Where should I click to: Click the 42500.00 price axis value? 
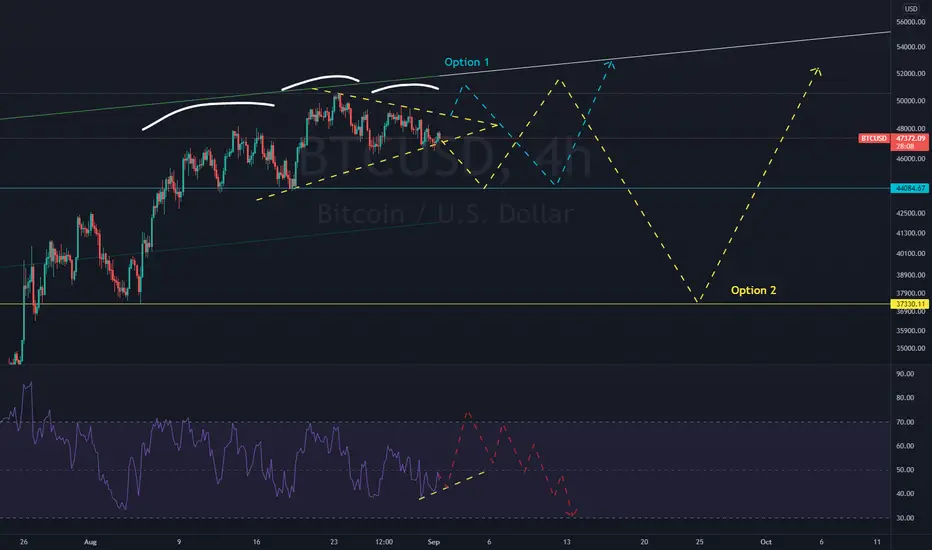911,213
